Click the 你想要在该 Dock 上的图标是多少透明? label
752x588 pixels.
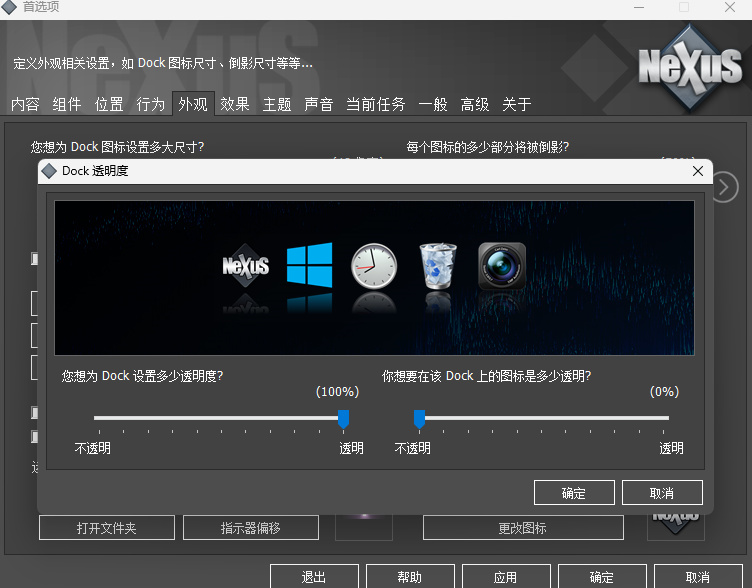[486, 376]
